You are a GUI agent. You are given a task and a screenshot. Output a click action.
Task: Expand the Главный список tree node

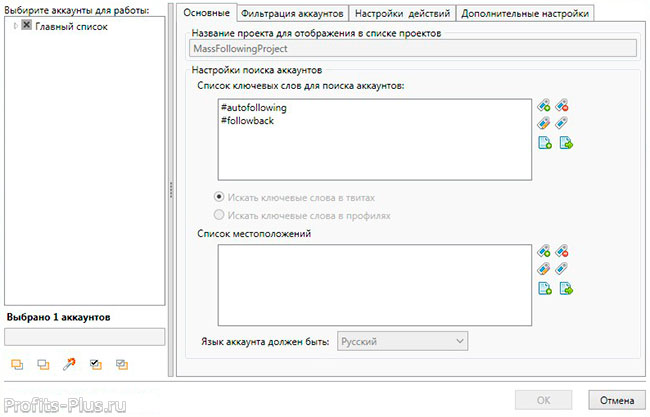pyautogui.click(x=15, y=26)
